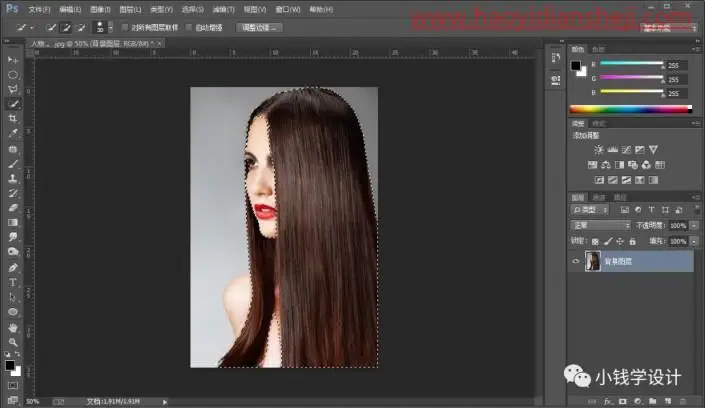Open the workspace switcher dropdown
Viewport: 705px width, 408px height.
[669, 28]
